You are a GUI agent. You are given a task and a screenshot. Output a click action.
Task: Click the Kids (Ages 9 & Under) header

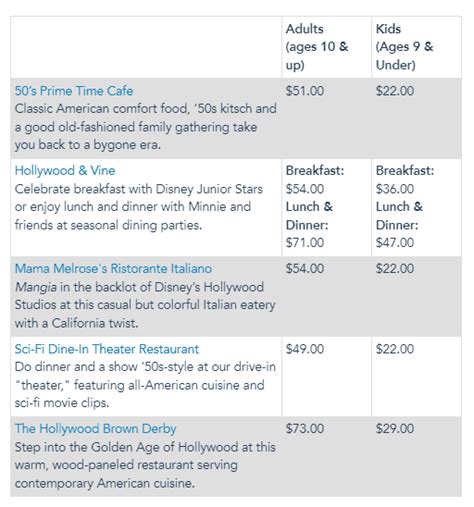404,47
